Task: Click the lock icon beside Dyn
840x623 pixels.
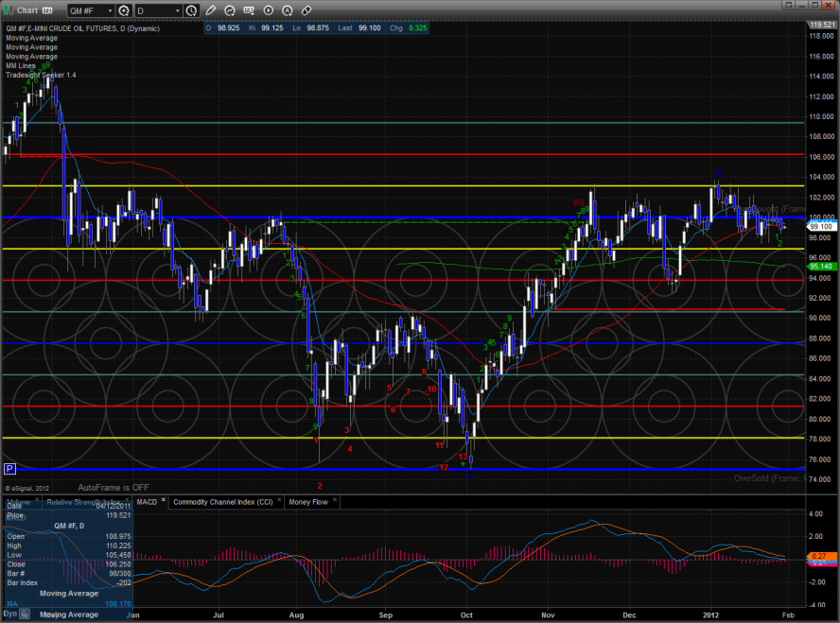Action: point(25,614)
